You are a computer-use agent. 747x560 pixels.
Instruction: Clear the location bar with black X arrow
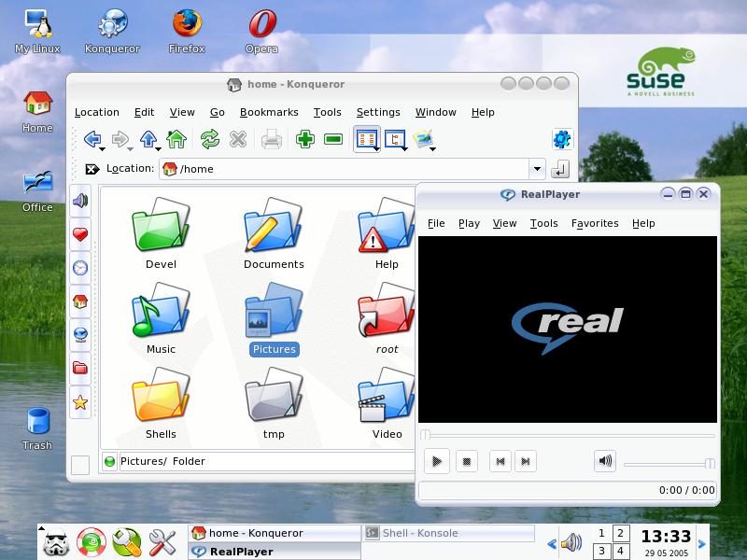[x=92, y=169]
